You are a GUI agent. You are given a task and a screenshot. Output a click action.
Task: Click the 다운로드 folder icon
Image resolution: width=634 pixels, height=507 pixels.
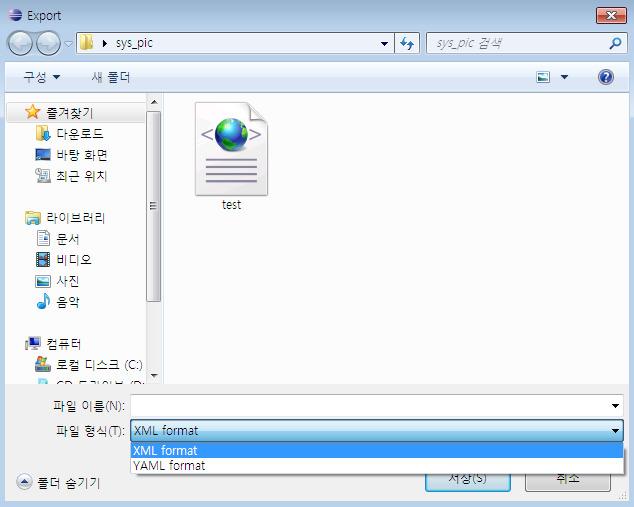click(x=43, y=133)
